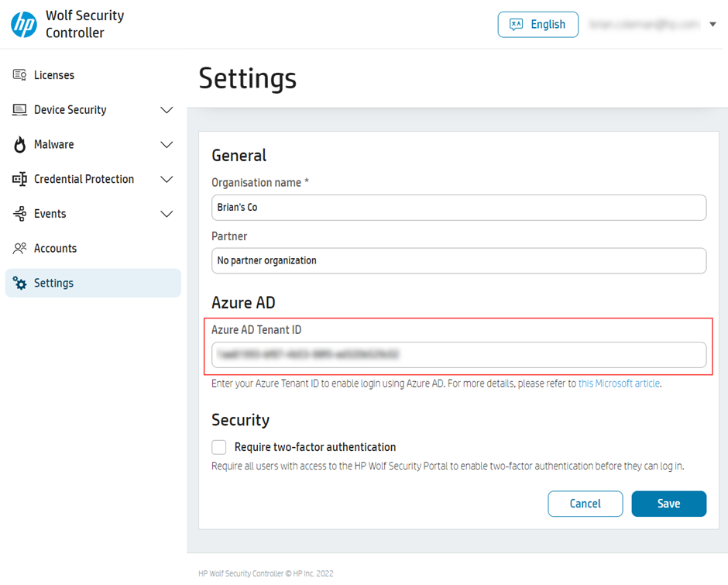Open the Accounts page
Image resolution: width=728 pixels, height=585 pixels.
54,248
